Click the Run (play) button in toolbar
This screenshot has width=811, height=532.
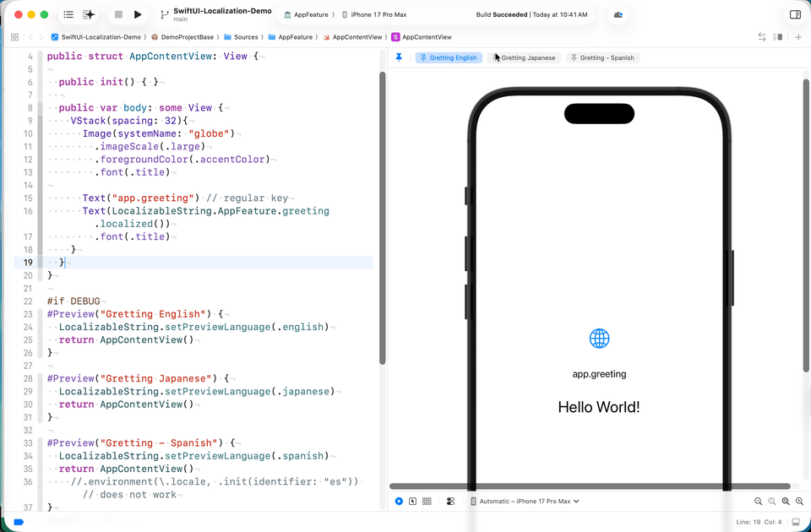click(x=138, y=15)
